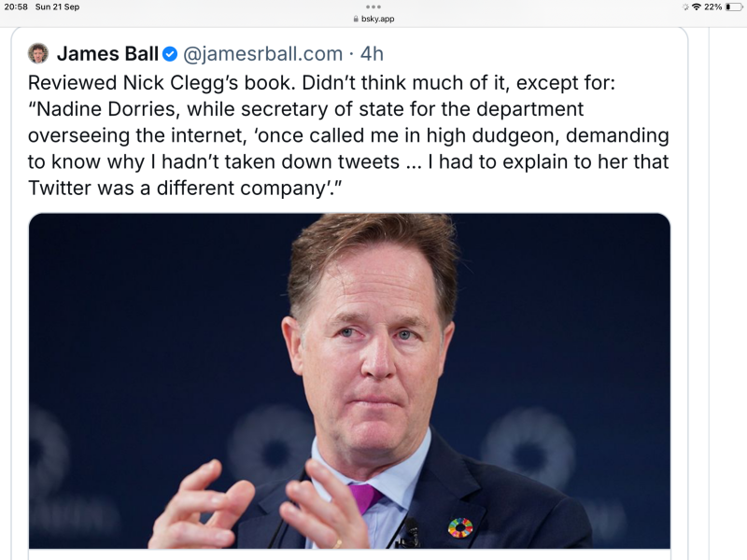Open the Nick Clegg photo thumbnail
This screenshot has height=560, width=747.
tap(349, 381)
